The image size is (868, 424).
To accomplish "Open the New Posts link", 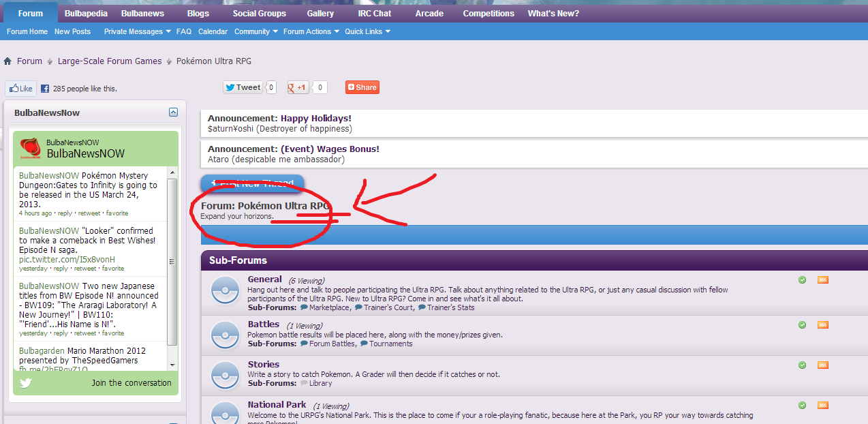I will (72, 31).
